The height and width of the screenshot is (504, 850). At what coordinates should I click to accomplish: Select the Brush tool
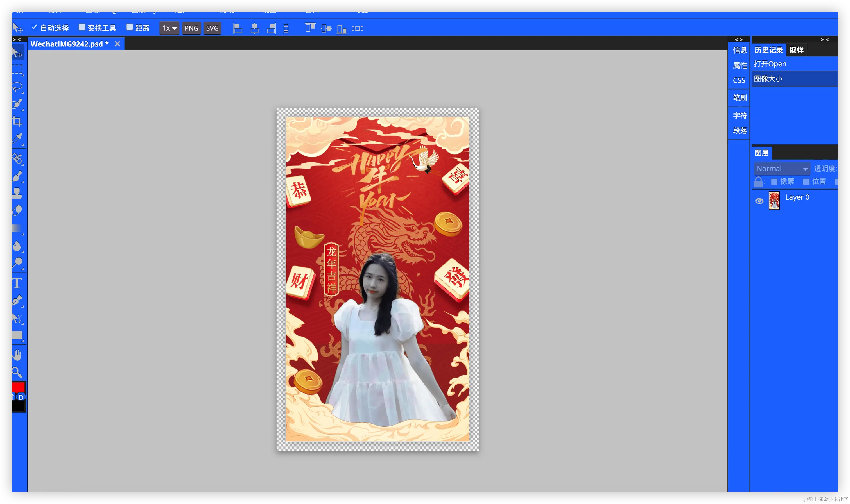coord(18,177)
